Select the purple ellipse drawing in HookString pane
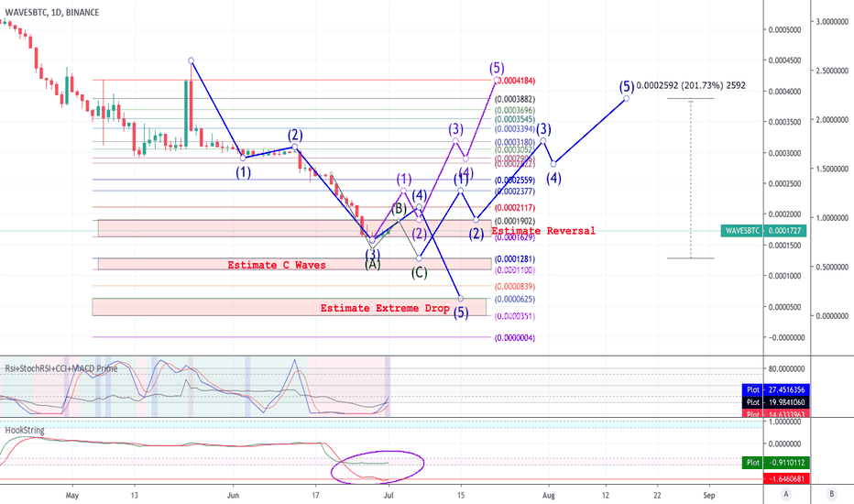Image resolution: width=854 pixels, height=504 pixels. point(378,467)
